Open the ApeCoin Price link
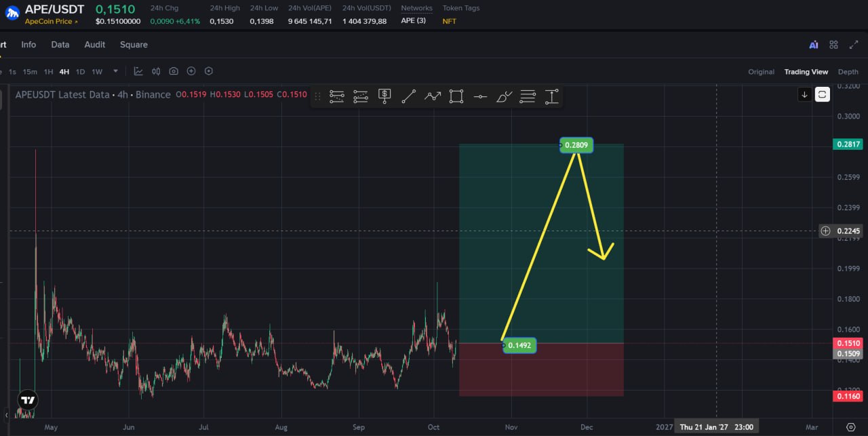This screenshot has width=868, height=436. pos(52,22)
